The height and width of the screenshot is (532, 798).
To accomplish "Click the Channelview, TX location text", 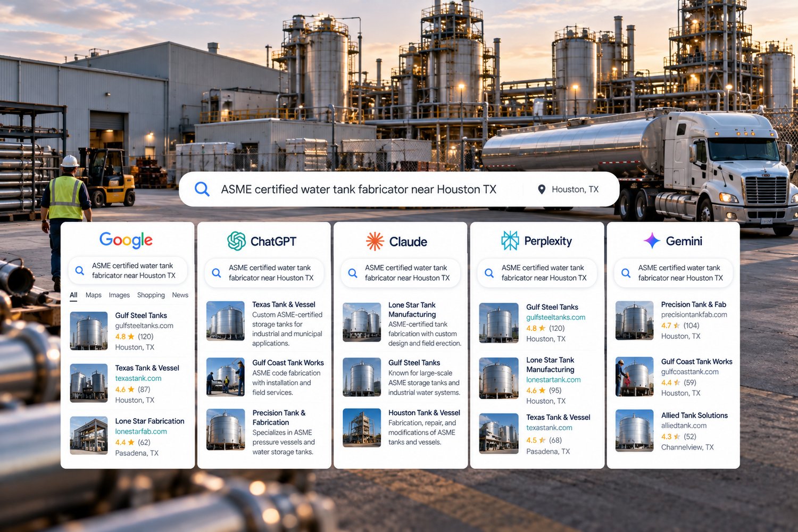I will point(687,447).
